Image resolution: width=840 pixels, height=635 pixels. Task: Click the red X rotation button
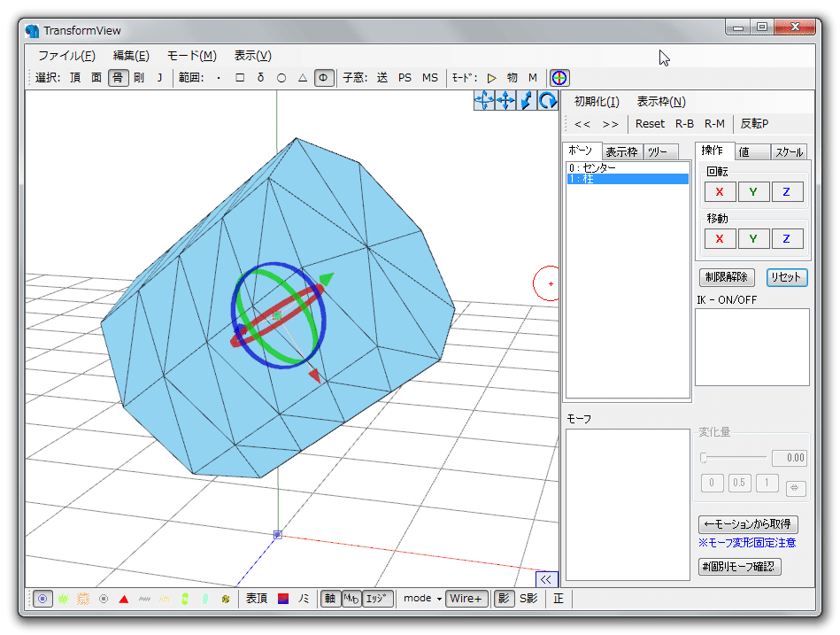720,192
